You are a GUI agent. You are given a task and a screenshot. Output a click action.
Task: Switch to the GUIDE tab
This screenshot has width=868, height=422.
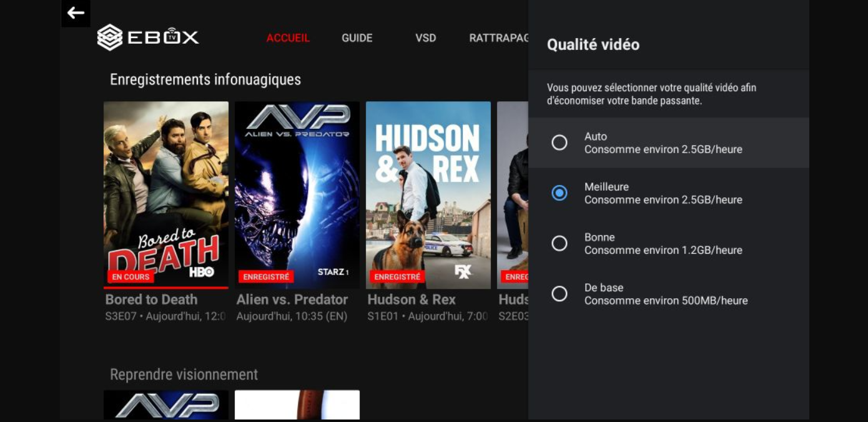point(357,38)
